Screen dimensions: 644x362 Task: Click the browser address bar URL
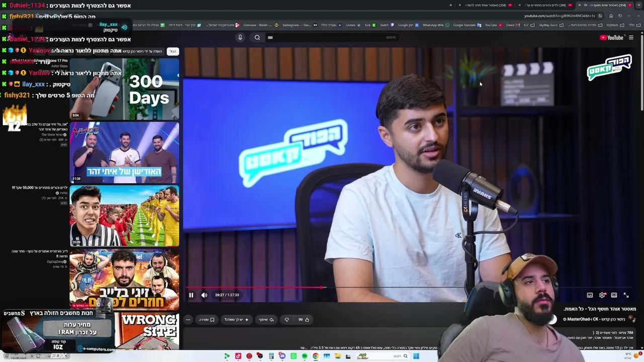coord(559,16)
